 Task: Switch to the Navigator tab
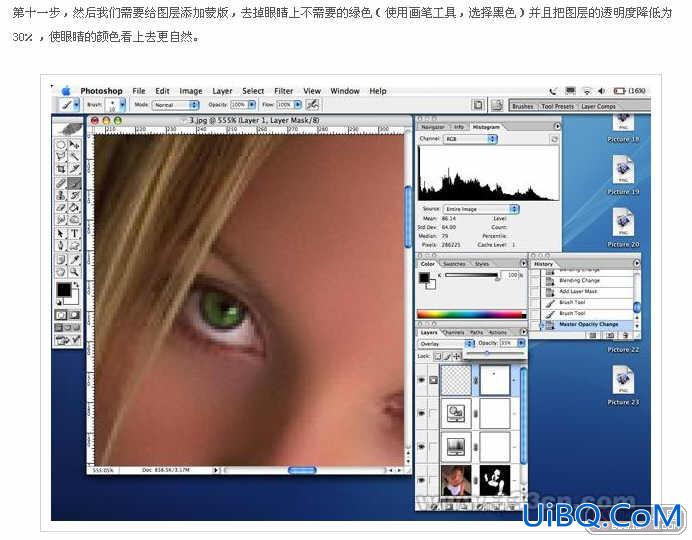click(x=433, y=127)
